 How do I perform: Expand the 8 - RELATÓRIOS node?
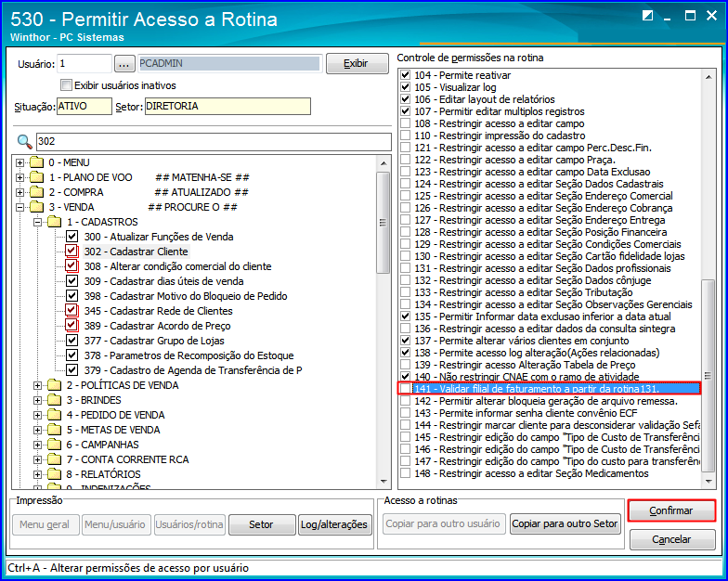[x=37, y=475]
